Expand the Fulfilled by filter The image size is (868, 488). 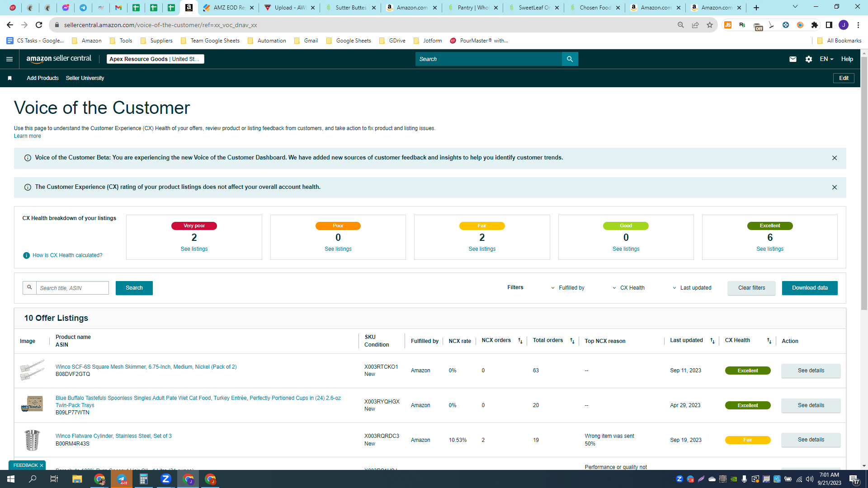click(568, 288)
